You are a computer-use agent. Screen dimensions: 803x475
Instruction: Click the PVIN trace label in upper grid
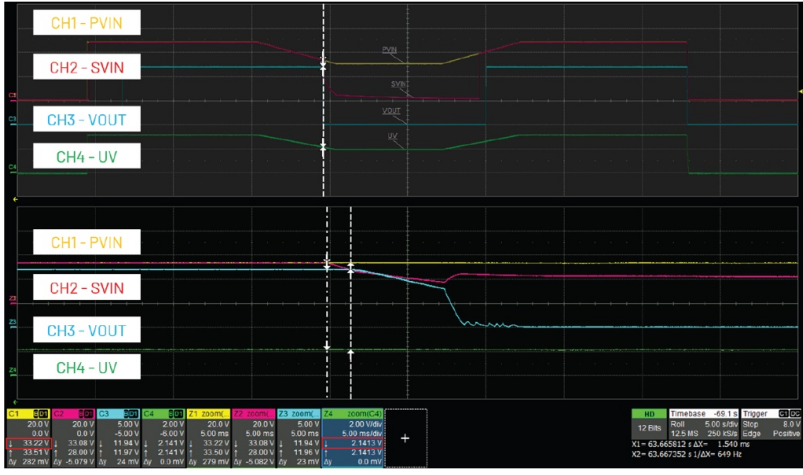coord(391,49)
